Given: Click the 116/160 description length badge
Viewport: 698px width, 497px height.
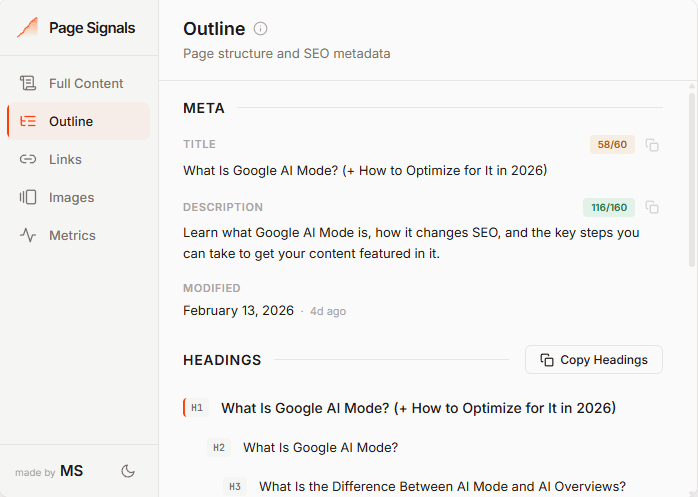Looking at the screenshot, I should tap(609, 208).
